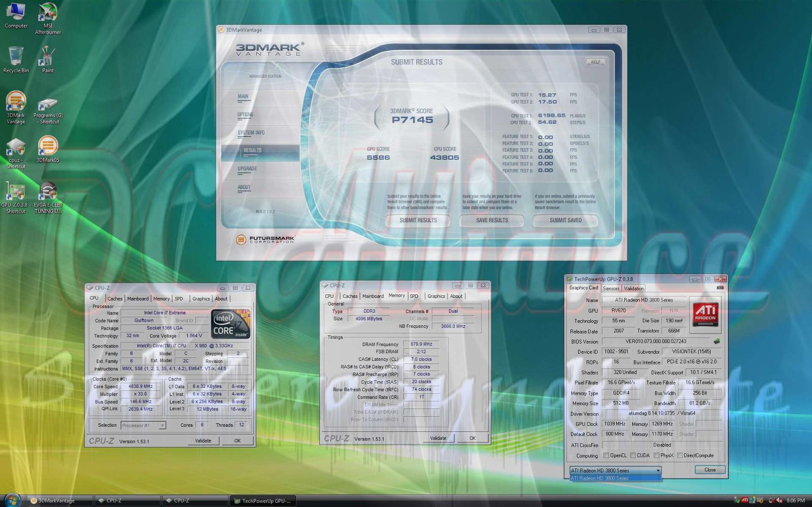
Task: Click the Futuremark Corporation logo
Action: click(265, 240)
